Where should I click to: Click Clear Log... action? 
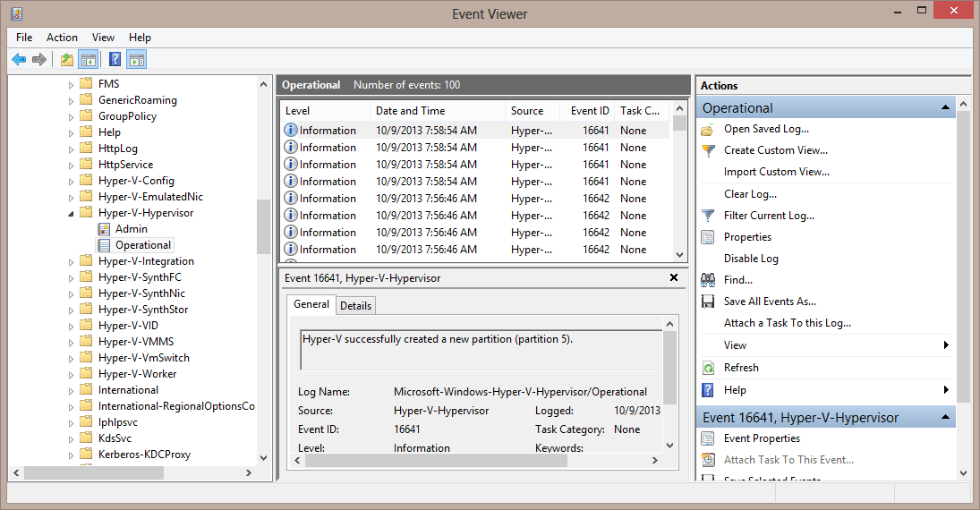point(750,194)
